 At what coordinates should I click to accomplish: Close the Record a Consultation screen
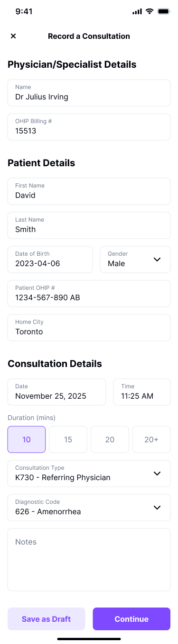13,36
